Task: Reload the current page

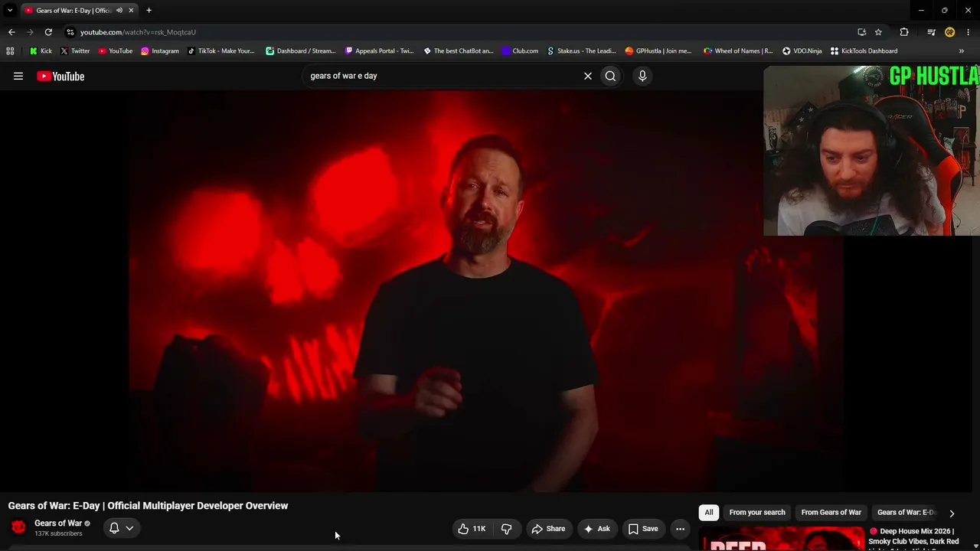Action: [x=48, y=32]
